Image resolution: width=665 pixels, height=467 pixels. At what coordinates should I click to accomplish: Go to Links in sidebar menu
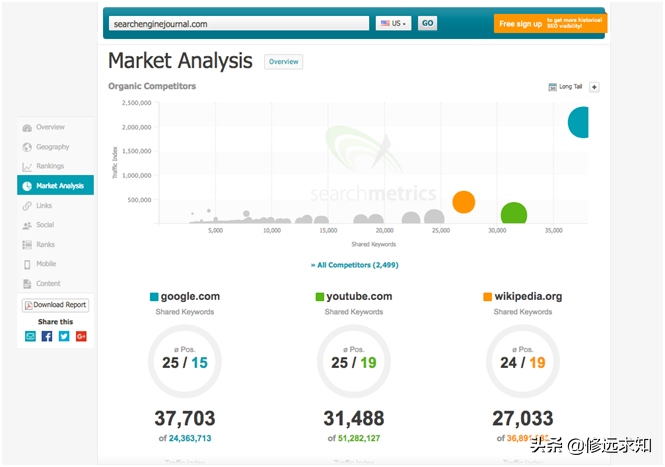point(44,205)
